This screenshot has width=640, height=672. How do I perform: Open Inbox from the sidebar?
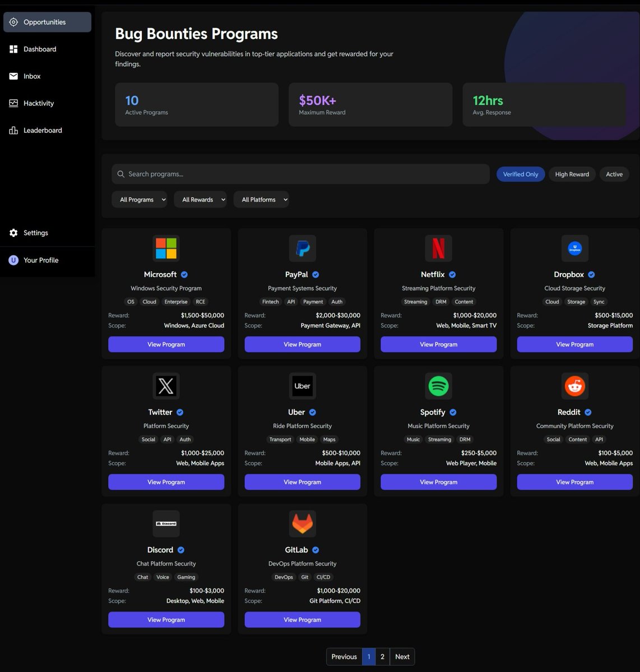47,76
